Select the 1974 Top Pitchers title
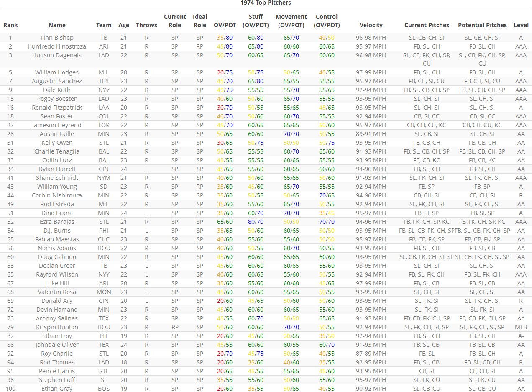Viewport: 532px width, 392px height. (x=266, y=3)
